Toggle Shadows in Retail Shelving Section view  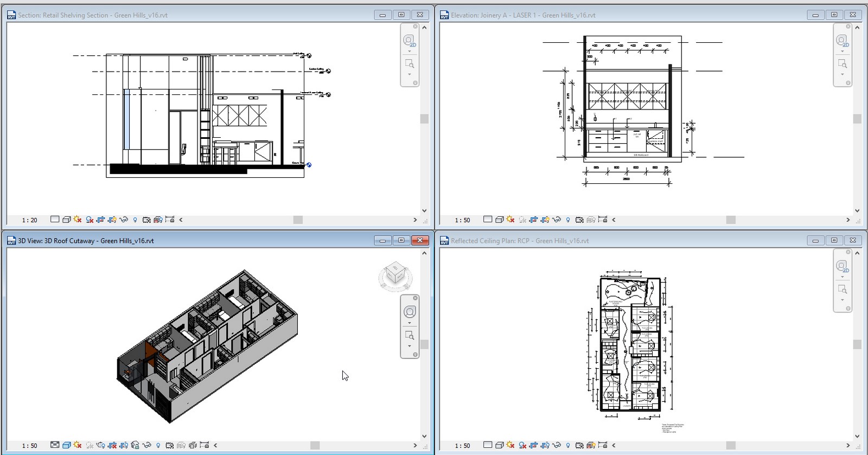(x=90, y=220)
